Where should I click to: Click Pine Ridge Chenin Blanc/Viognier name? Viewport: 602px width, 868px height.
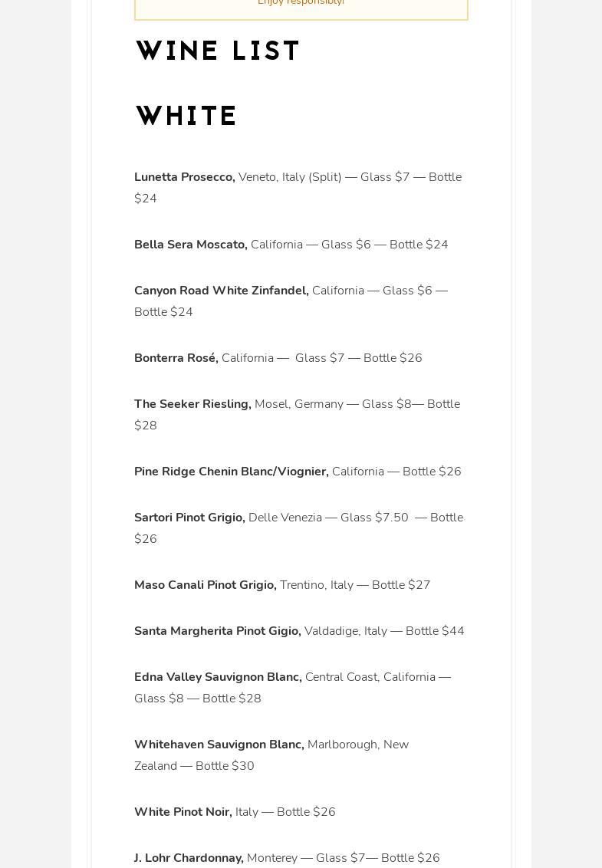[231, 472]
